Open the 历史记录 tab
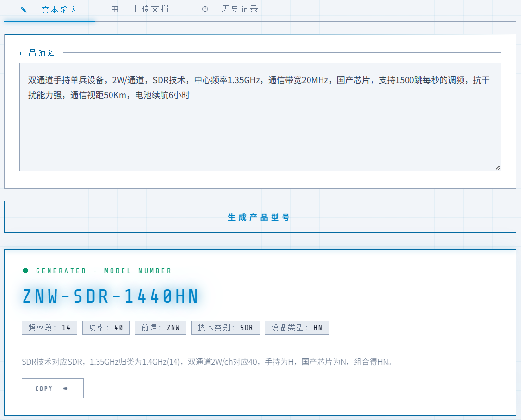Screen dimensions: 521x420 [x=230, y=9]
